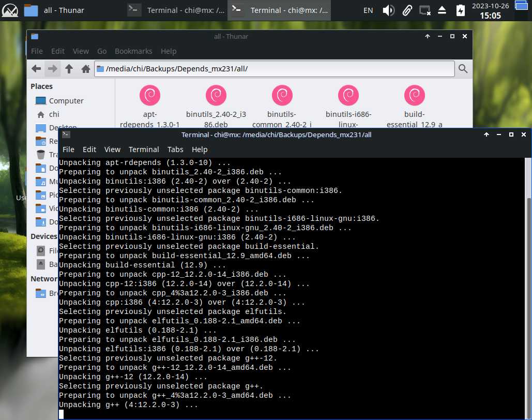
Task: Switch to the Thunar 'all' taskbar button
Action: point(54,10)
